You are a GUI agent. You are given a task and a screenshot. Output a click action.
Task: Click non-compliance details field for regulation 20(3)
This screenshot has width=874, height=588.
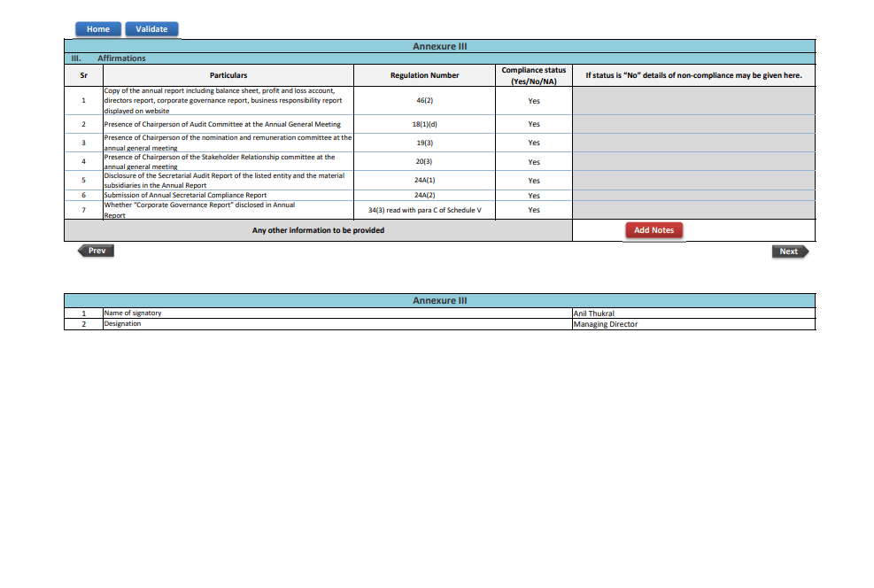pyautogui.click(x=694, y=162)
